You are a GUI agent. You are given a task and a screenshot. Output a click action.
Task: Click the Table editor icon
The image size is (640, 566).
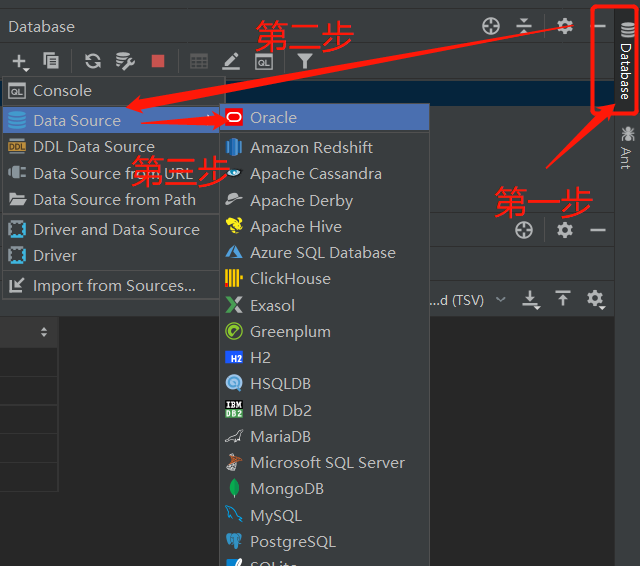[x=199, y=62]
